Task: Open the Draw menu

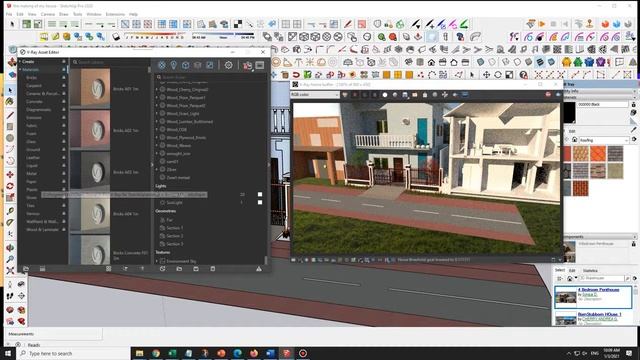Action: (64, 14)
